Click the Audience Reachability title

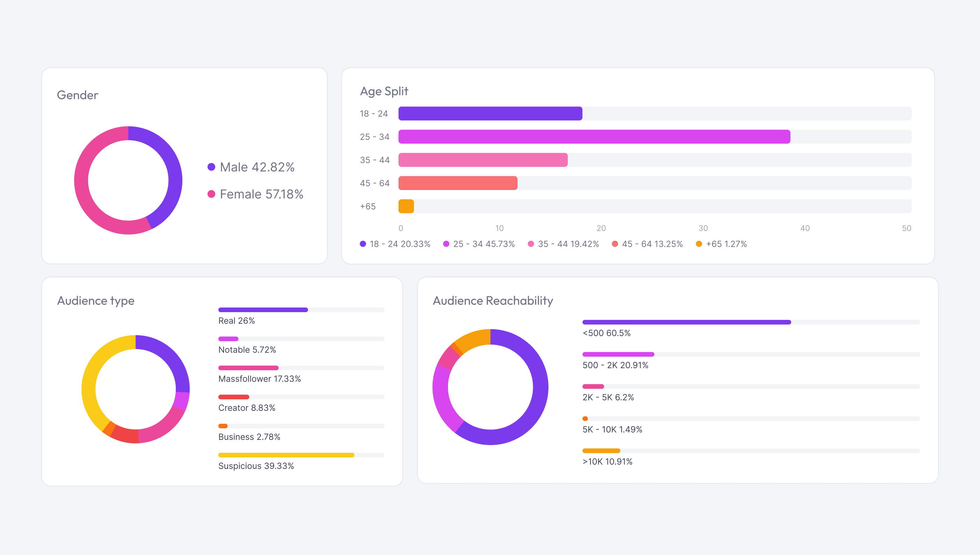pyautogui.click(x=493, y=301)
